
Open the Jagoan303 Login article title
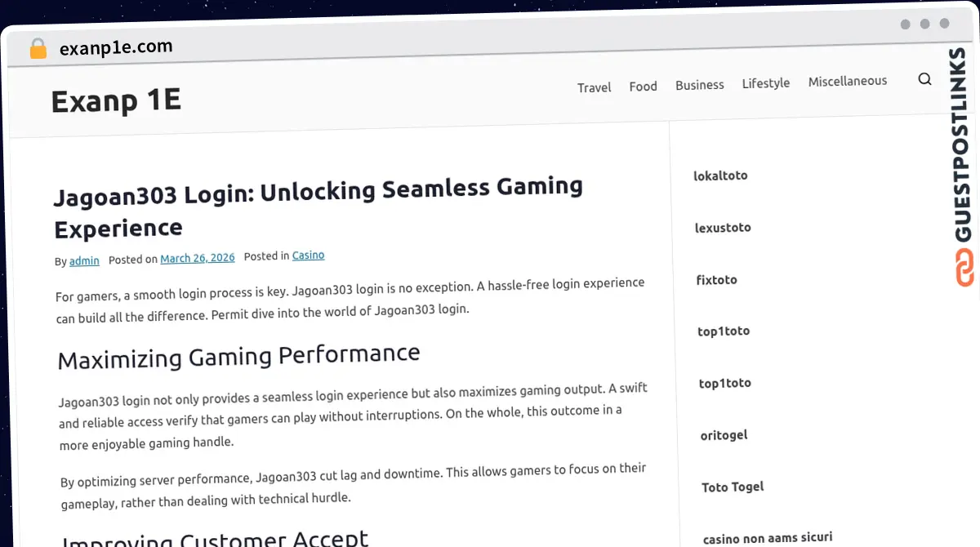click(x=318, y=207)
